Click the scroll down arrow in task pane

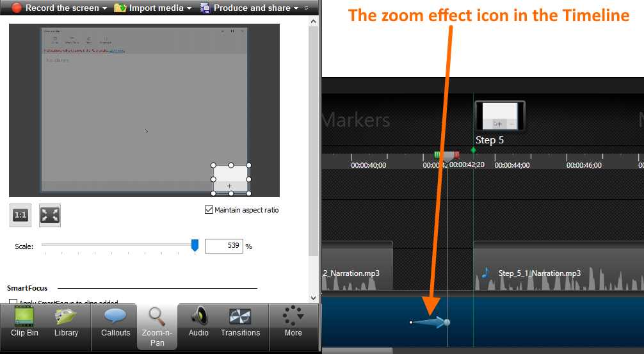click(x=314, y=298)
